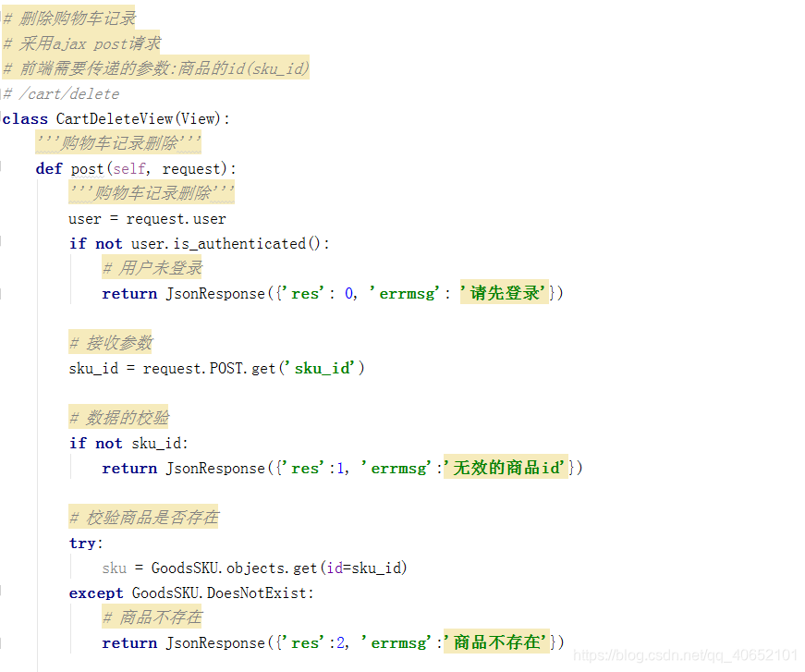Click the string '无效的商品id'
Image resolution: width=805 pixels, height=672 pixels.
tap(505, 468)
